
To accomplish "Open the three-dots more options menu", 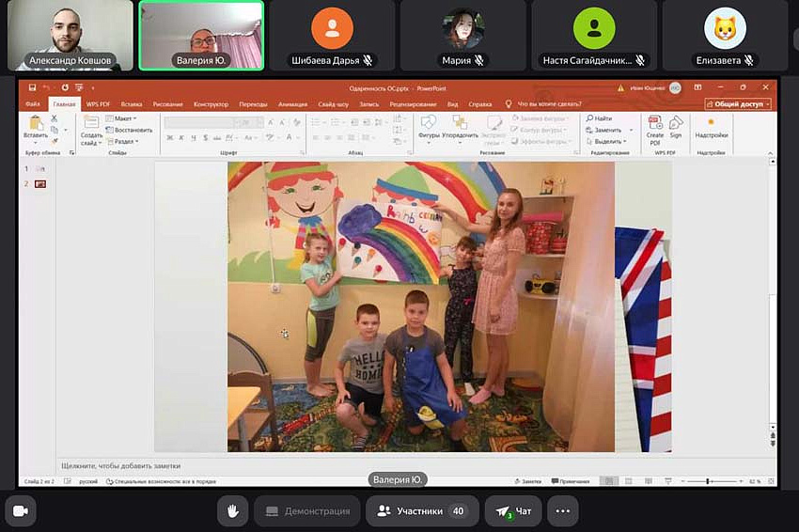I will pyautogui.click(x=562, y=510).
